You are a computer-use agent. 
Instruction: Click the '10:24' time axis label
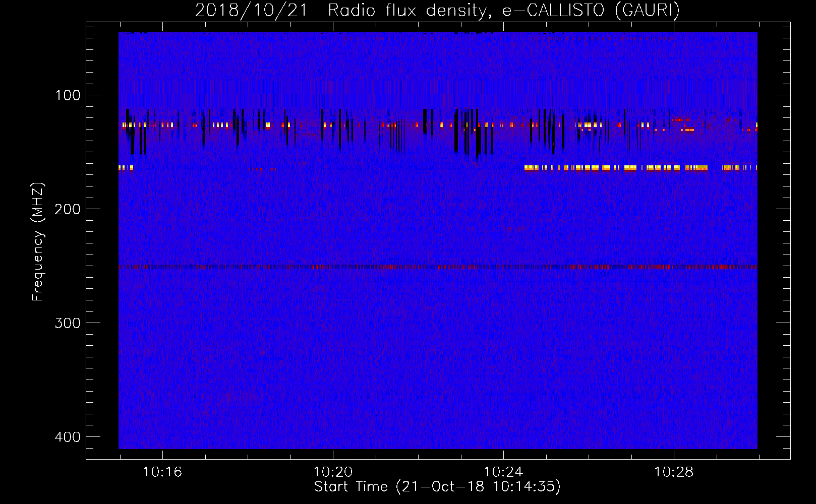click(x=503, y=472)
